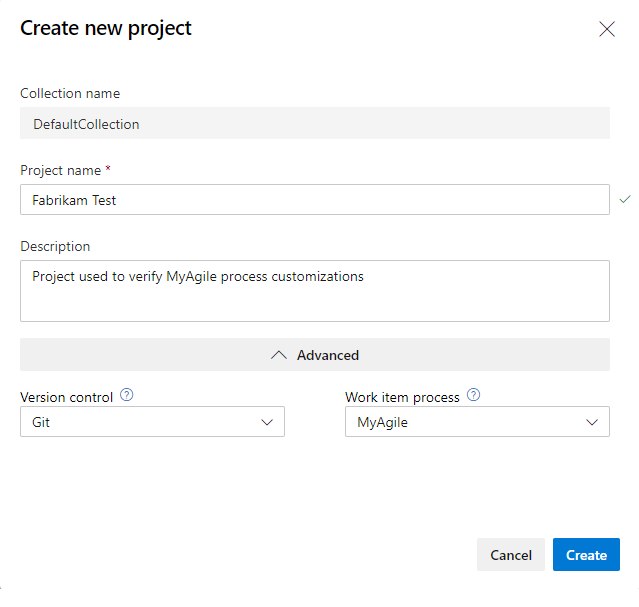Screen dimensions: 639x607
Task: Click the chevron icon beside Advanced
Action: point(279,355)
